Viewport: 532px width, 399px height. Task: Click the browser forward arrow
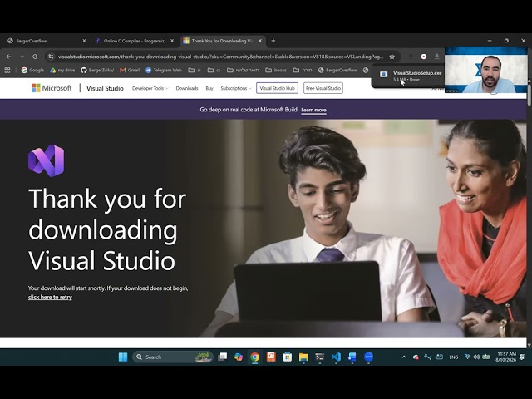click(22, 57)
